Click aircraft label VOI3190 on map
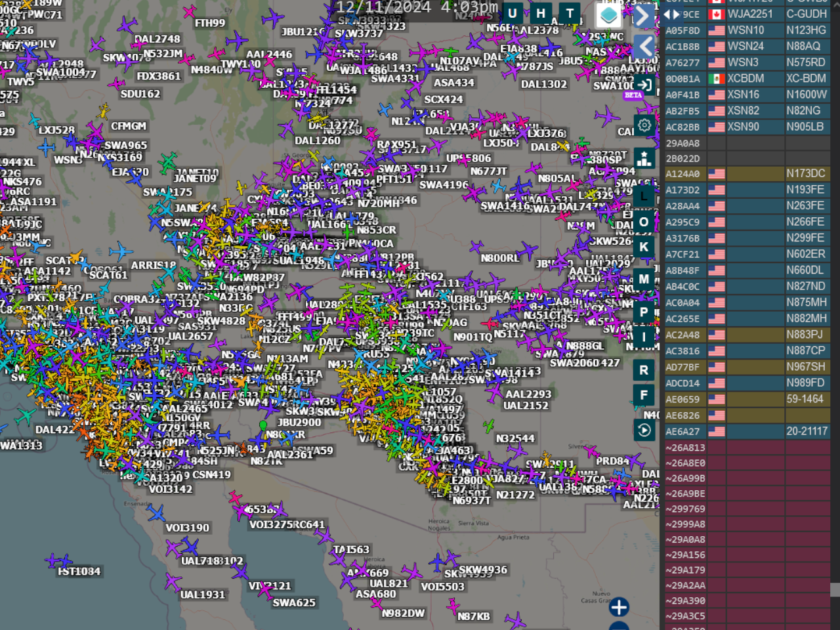Viewport: 840px width, 630px height. coord(188,528)
